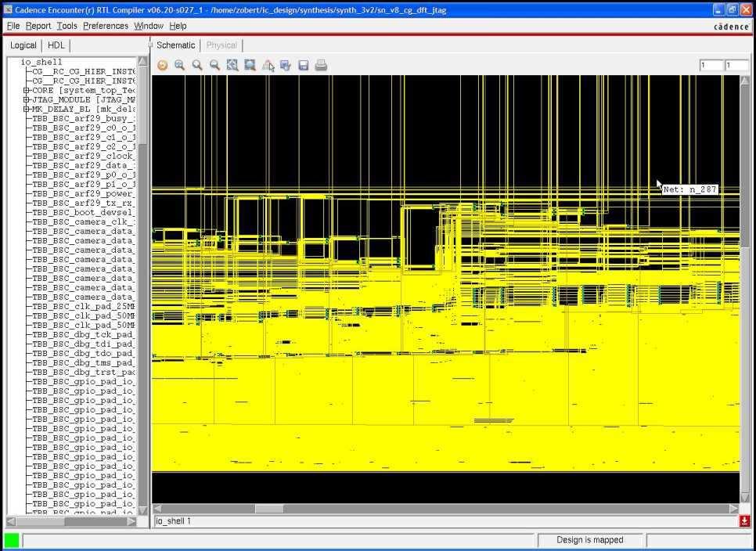Click the printer icon in schematic toolbar
756x551 pixels.
click(321, 65)
